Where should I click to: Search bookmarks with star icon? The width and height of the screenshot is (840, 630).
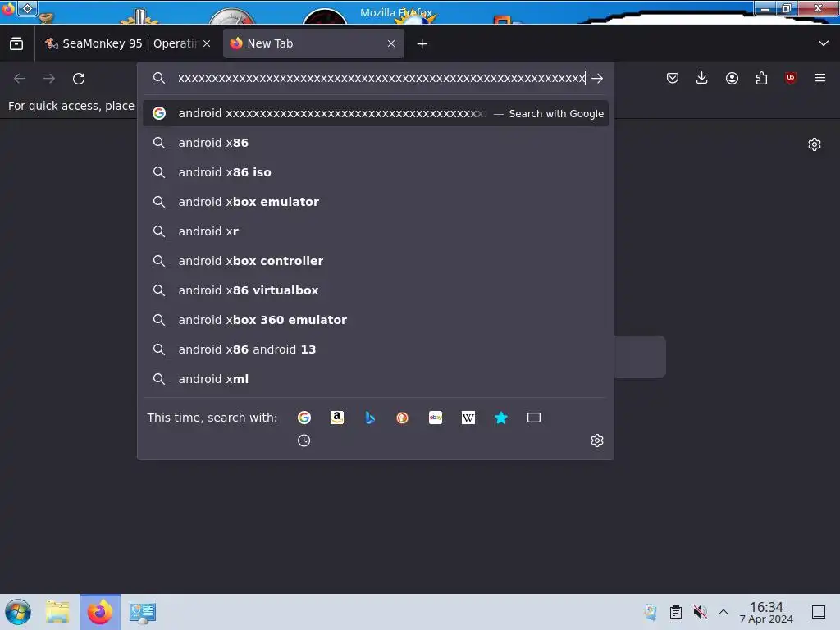point(501,418)
